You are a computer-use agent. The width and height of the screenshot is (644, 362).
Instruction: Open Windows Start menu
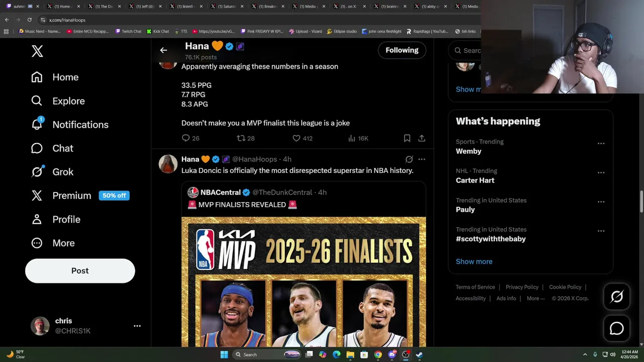point(224,354)
